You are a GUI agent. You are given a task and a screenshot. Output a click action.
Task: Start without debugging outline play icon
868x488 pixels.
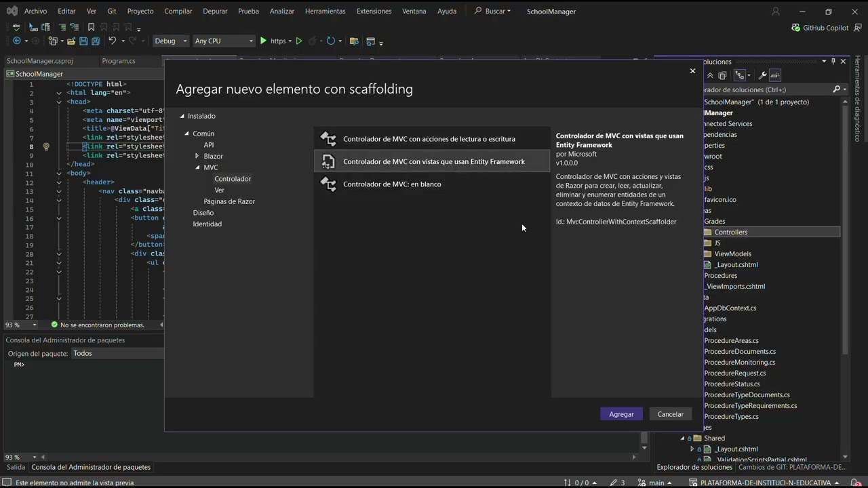(x=299, y=41)
